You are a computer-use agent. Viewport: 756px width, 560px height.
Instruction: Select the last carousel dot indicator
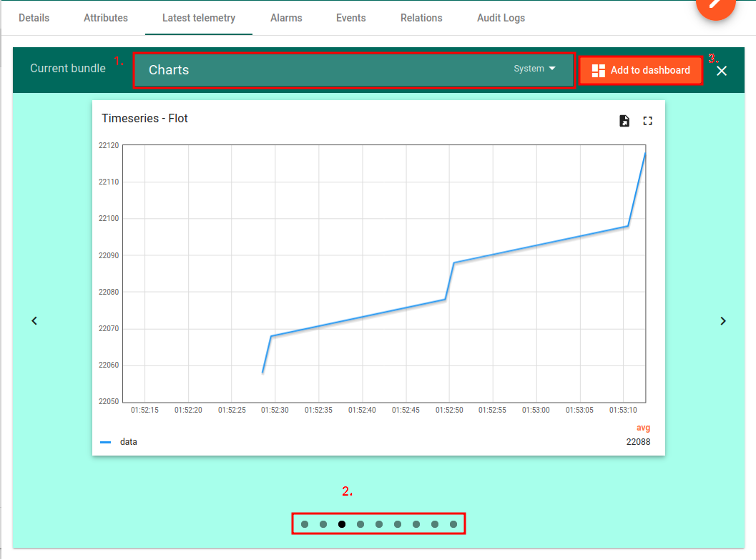click(453, 524)
